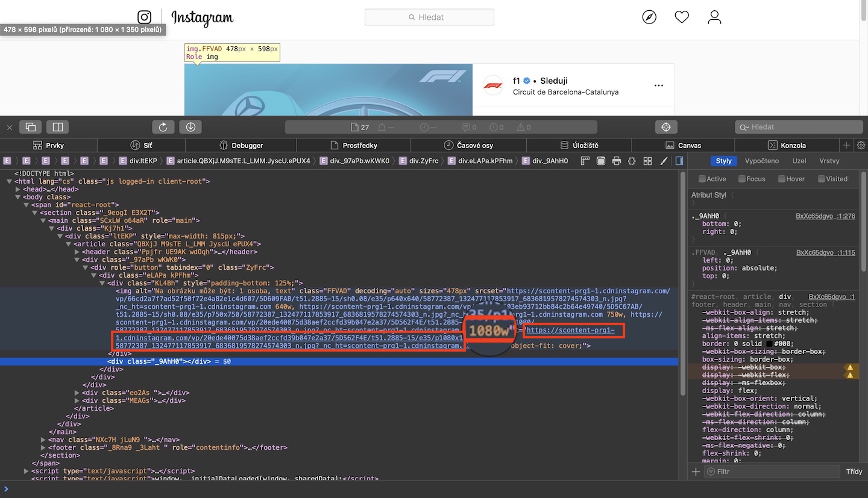Open the Konzola tab
The image size is (868, 498).
click(787, 145)
